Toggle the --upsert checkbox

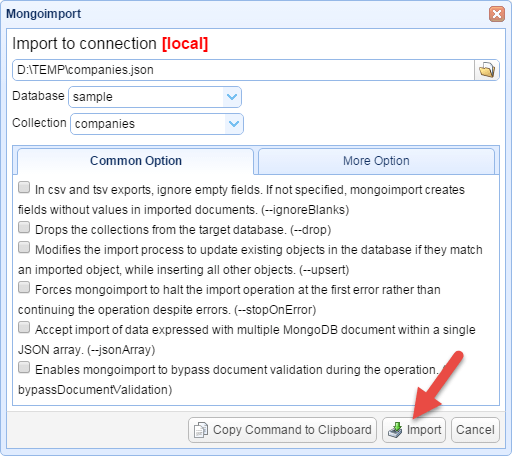click(24, 247)
